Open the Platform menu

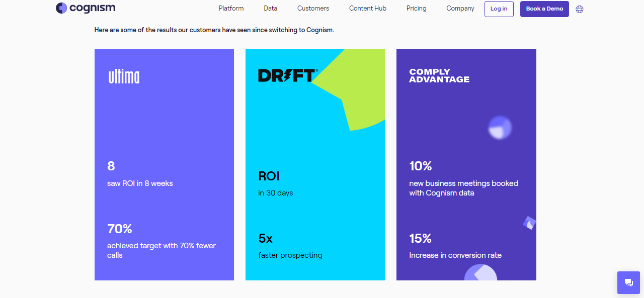point(231,9)
